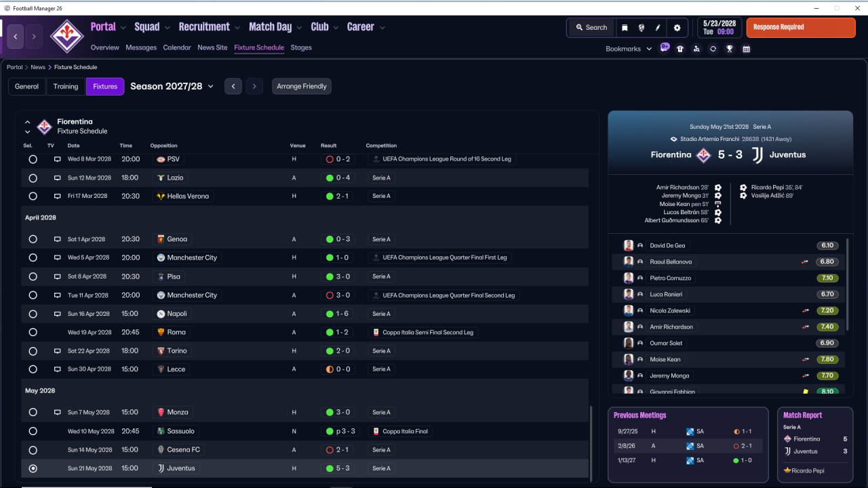Select the Hellas Verona fixture radio button
The image size is (868, 488).
(33, 196)
